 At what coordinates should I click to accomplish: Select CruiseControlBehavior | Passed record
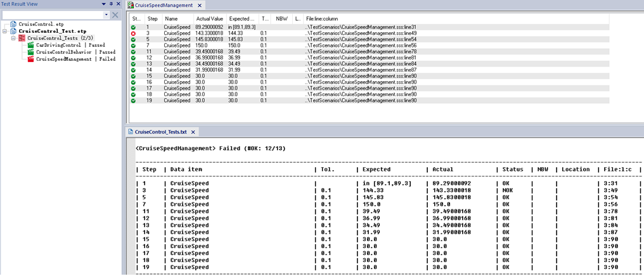click(x=75, y=52)
